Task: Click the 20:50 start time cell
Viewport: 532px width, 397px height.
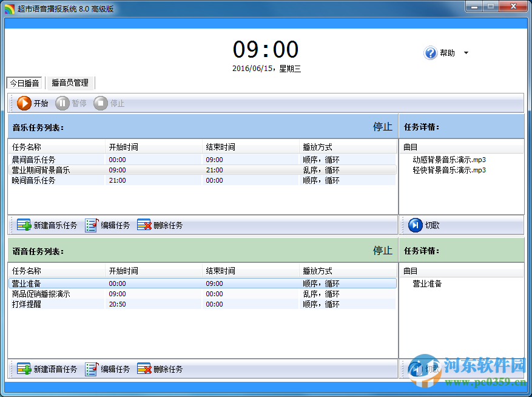Action: pos(118,304)
